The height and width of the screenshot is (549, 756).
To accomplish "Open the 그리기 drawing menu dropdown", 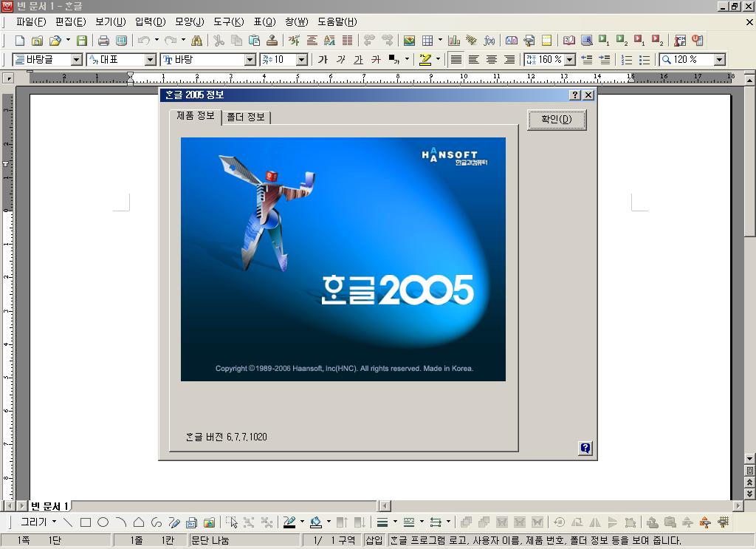I will click(x=38, y=522).
